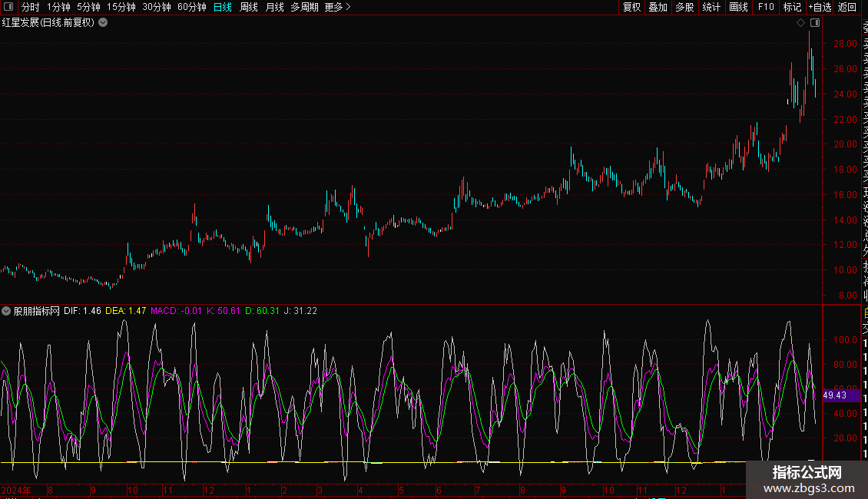
Task: Click the 股朋指标网 indicator name
Action: point(37,311)
